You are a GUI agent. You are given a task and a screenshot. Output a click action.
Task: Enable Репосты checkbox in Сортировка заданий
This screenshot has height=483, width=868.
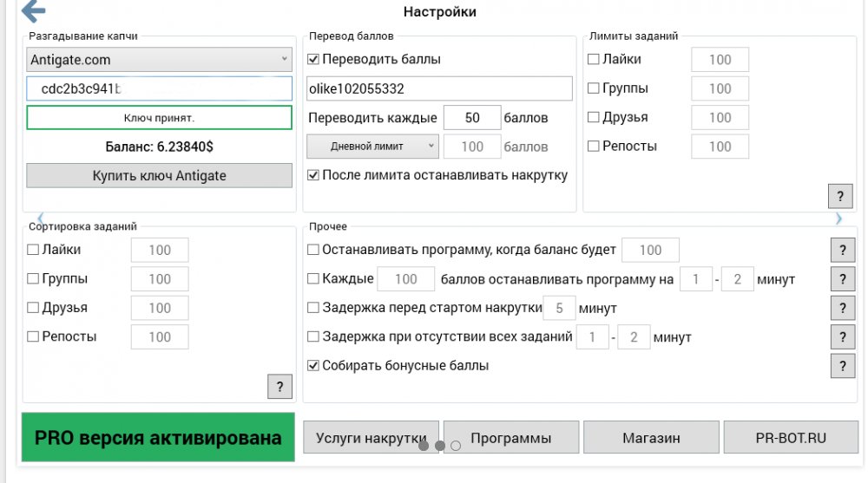[34, 336]
